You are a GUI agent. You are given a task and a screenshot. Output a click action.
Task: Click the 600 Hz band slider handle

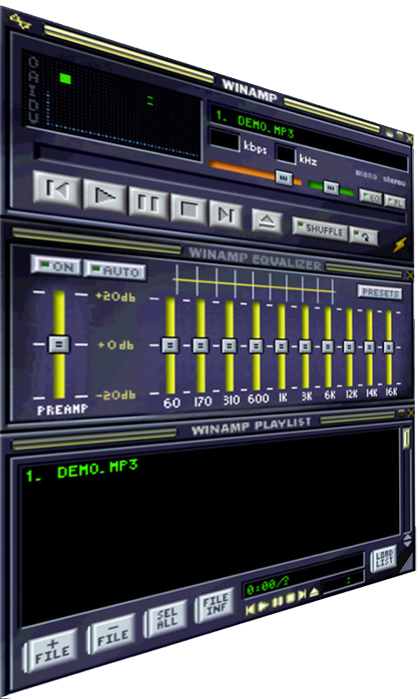point(256,346)
